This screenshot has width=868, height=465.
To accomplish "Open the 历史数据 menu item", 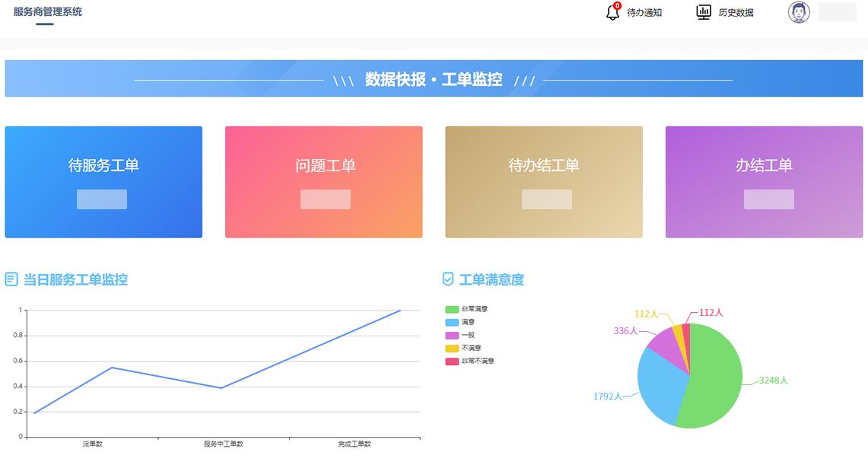I will [x=734, y=12].
